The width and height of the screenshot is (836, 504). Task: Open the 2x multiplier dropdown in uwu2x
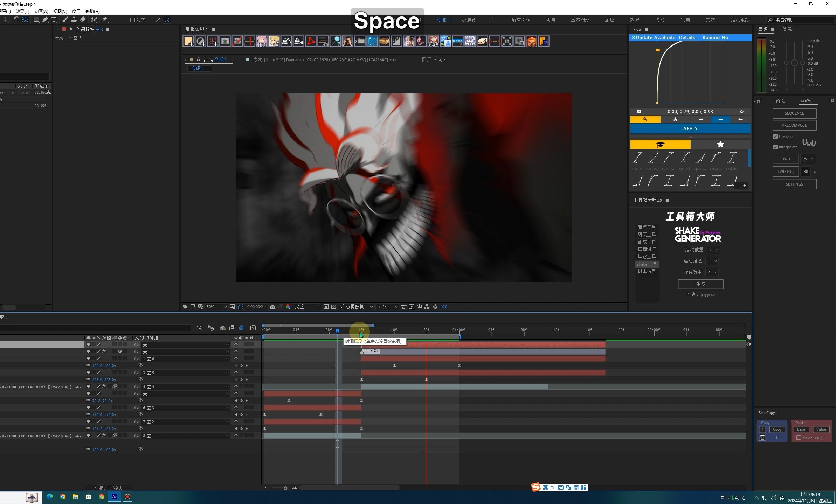coord(808,159)
